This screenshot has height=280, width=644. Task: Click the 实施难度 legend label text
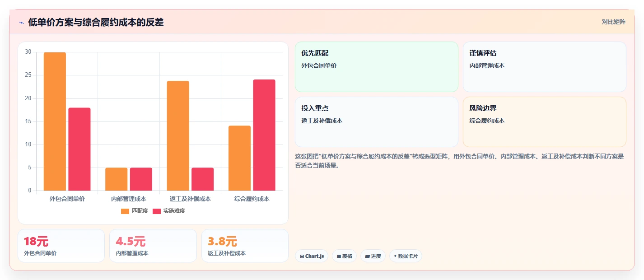(174, 211)
